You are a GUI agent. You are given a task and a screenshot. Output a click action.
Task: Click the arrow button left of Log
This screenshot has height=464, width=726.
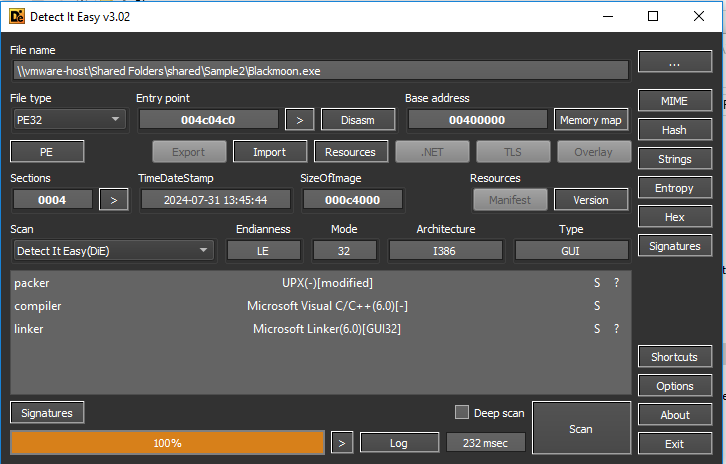[342, 443]
